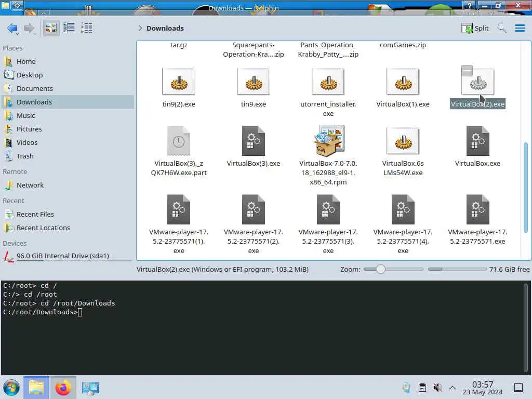Expand hidden system tray icons arrow
The height and width of the screenshot is (399, 532).
coord(453,388)
